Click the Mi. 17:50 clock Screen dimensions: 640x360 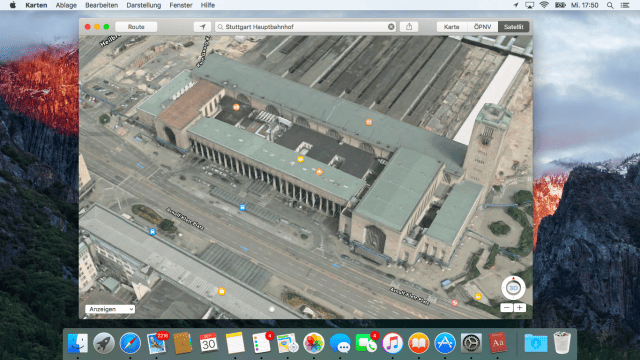point(584,5)
